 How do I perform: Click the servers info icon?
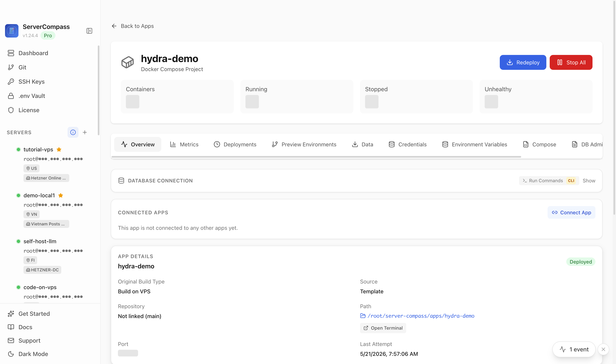pos(73,132)
